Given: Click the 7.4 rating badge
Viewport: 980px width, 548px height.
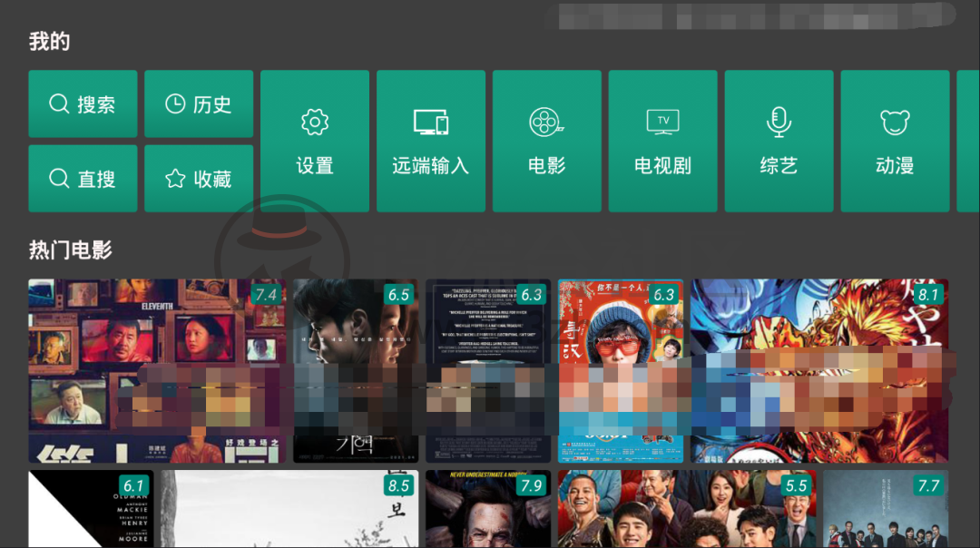Looking at the screenshot, I should coord(266,294).
